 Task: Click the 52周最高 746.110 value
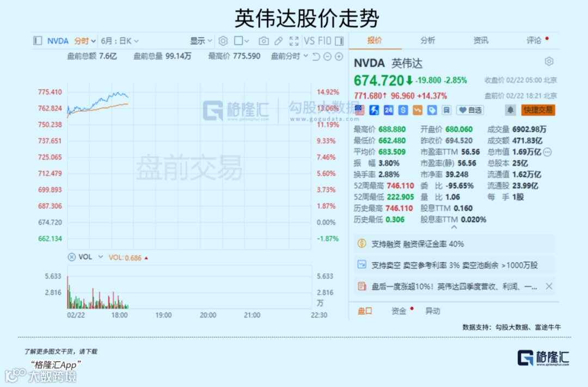(400, 185)
